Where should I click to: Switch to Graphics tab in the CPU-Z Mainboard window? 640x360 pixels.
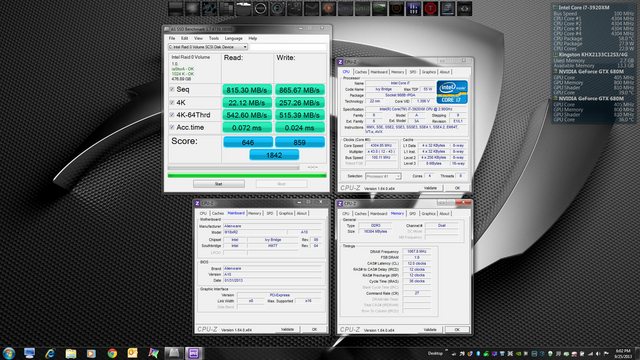coord(286,213)
